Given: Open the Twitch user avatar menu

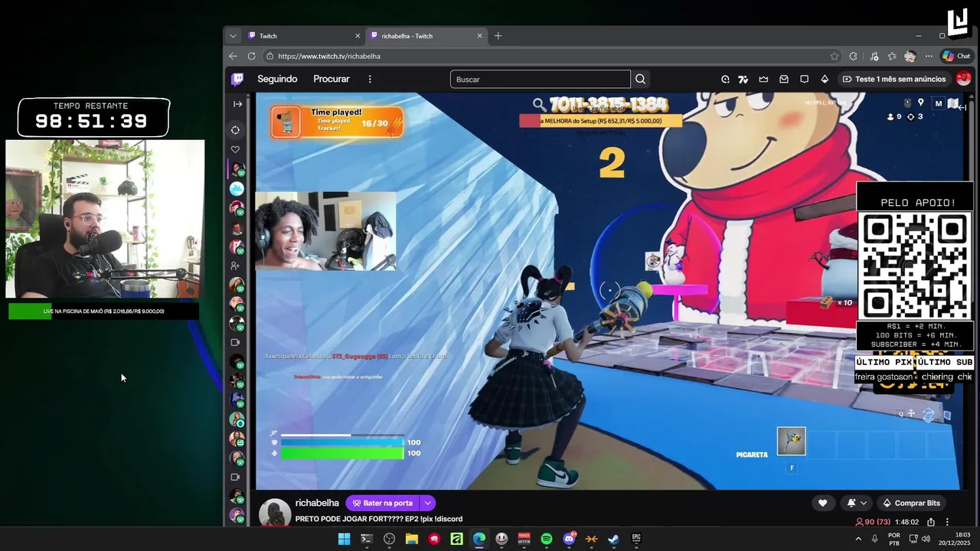Looking at the screenshot, I should 964,78.
